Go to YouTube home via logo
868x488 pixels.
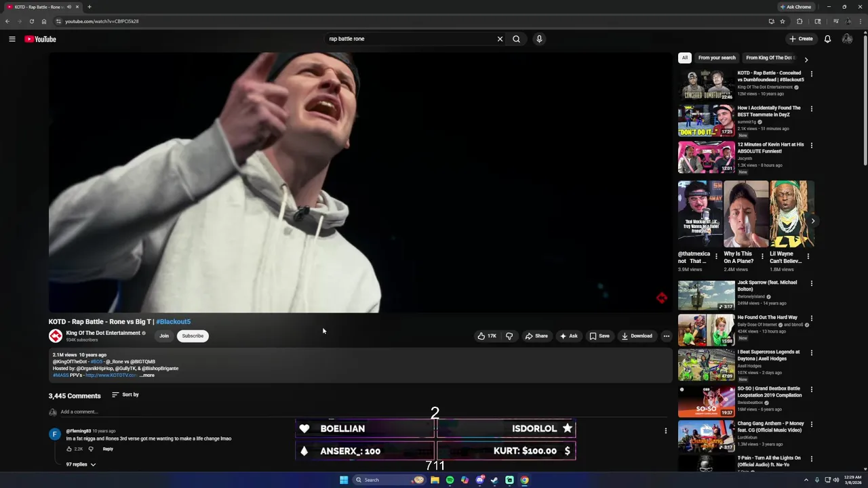pyautogui.click(x=40, y=39)
